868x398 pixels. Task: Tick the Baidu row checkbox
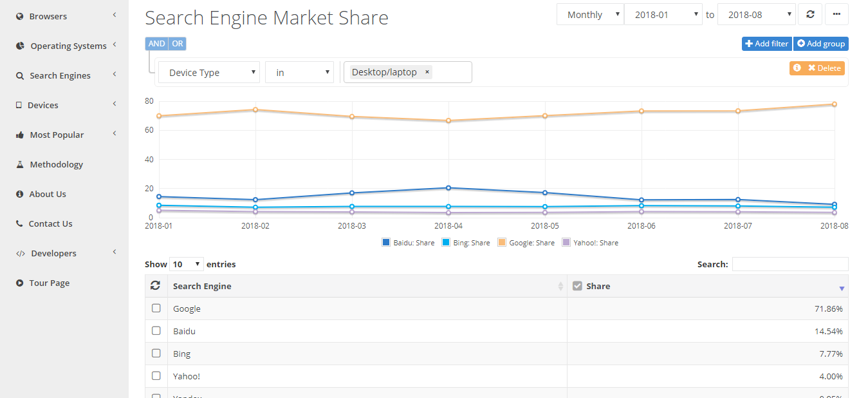[156, 330]
